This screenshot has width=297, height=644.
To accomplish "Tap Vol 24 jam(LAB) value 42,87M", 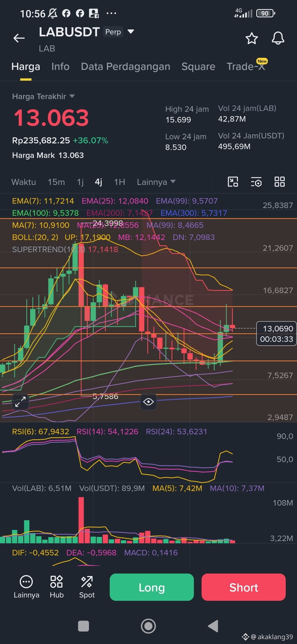I will [232, 119].
